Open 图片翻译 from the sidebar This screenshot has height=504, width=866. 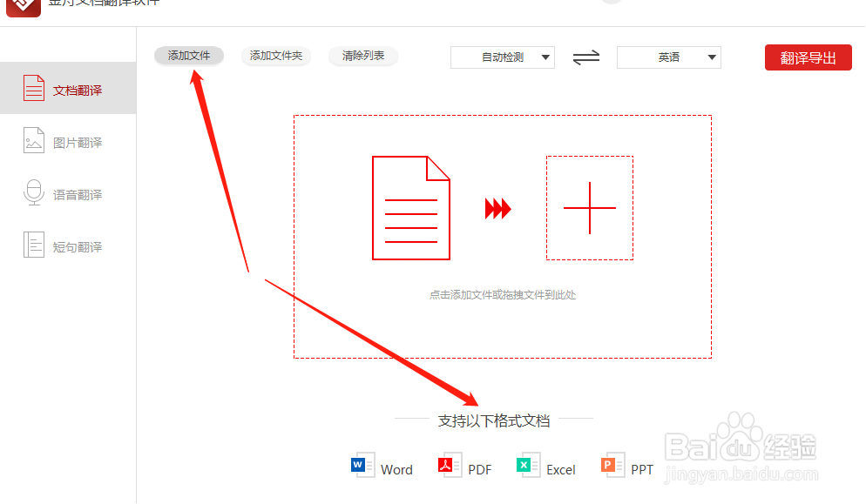tap(33, 140)
